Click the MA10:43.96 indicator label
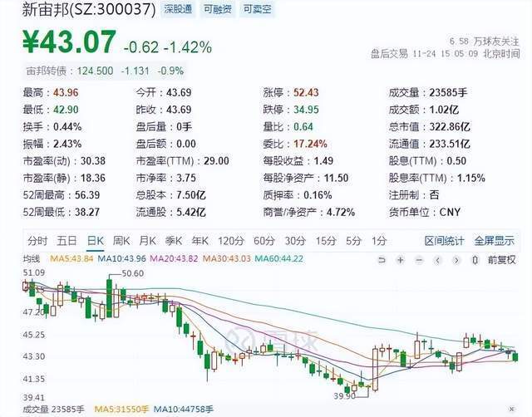The height and width of the screenshot is (417, 532). tap(121, 259)
